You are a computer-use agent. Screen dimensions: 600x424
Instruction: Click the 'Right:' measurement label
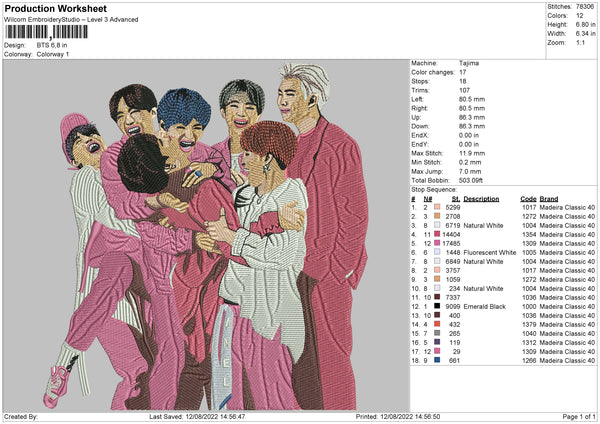419,108
